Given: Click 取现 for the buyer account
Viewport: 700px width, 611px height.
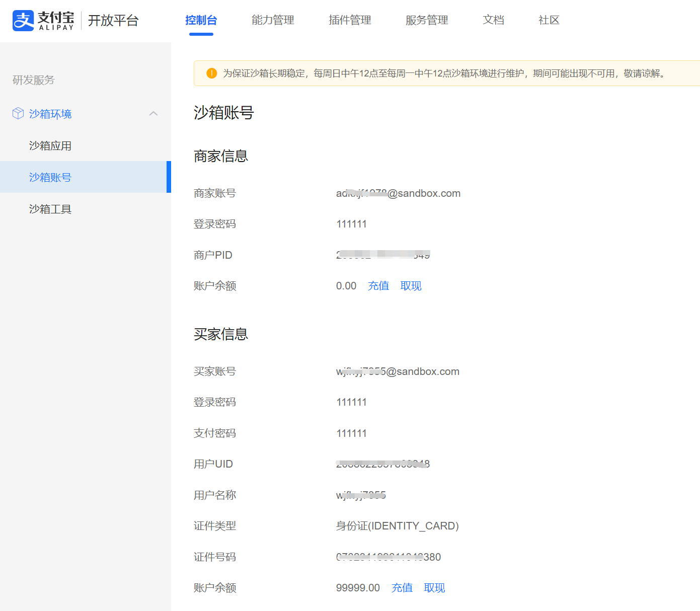Looking at the screenshot, I should (x=434, y=587).
